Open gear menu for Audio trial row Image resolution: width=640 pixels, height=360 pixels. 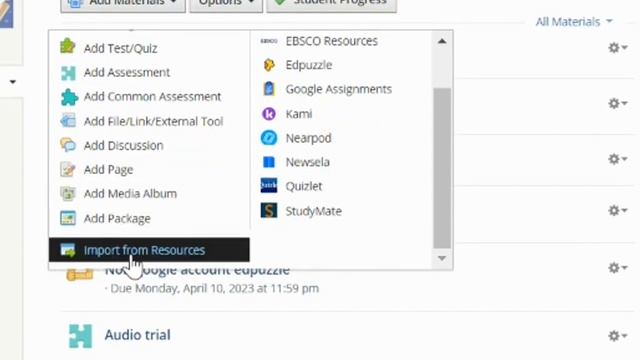tap(618, 336)
